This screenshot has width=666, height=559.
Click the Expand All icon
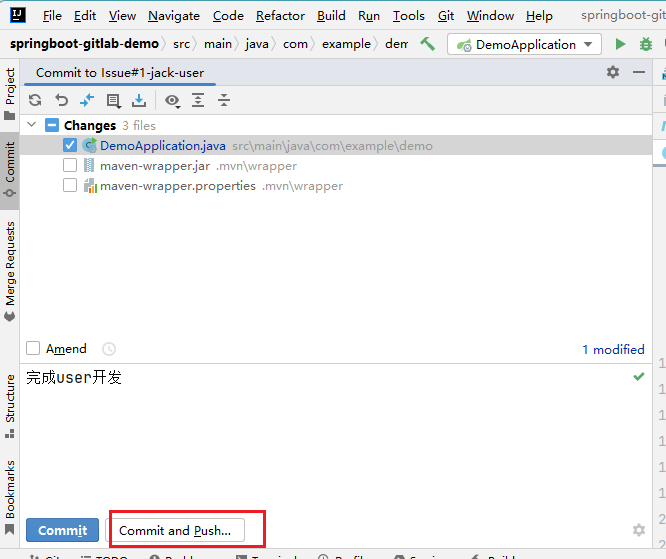198,101
